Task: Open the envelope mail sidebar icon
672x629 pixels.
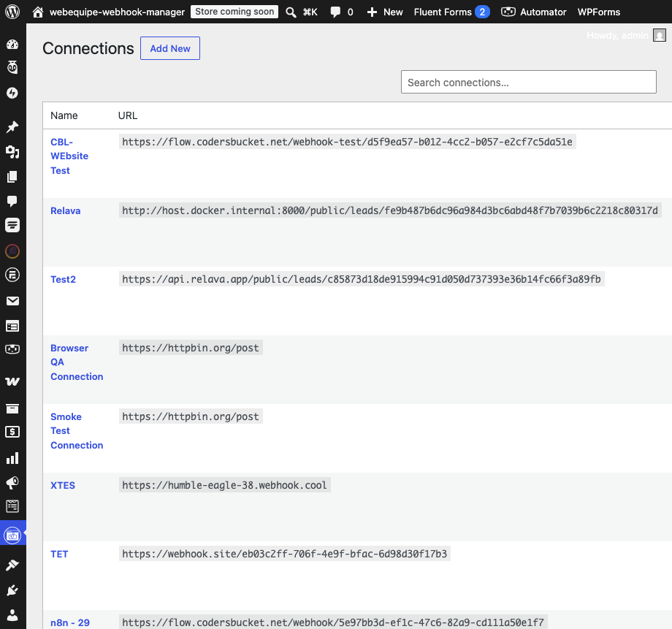Action: coord(12,301)
